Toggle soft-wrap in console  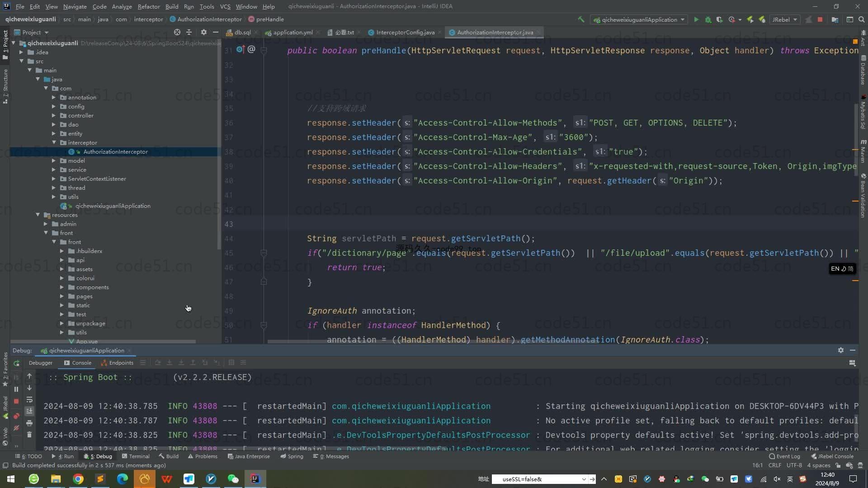click(x=29, y=399)
